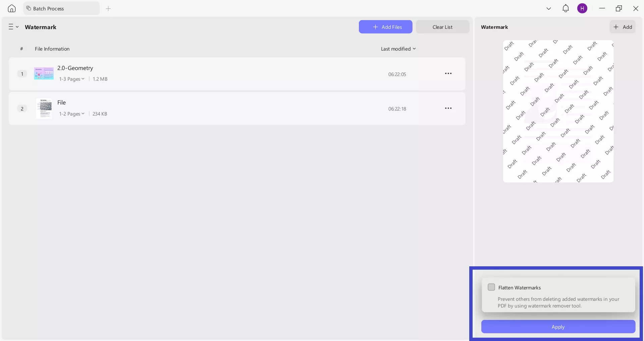Click the Clear List button

pyautogui.click(x=442, y=27)
